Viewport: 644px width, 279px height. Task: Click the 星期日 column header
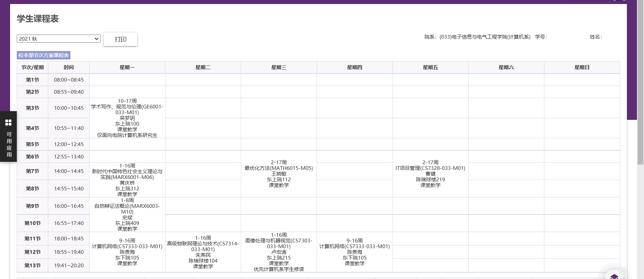(582, 67)
